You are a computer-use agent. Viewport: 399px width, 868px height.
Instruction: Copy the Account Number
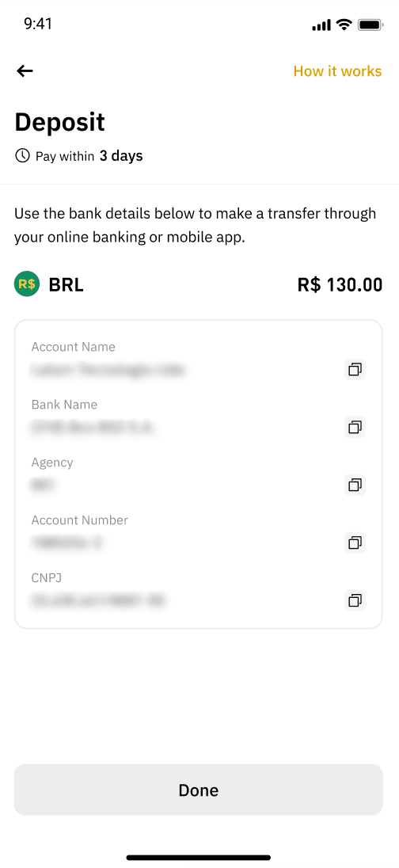(355, 542)
